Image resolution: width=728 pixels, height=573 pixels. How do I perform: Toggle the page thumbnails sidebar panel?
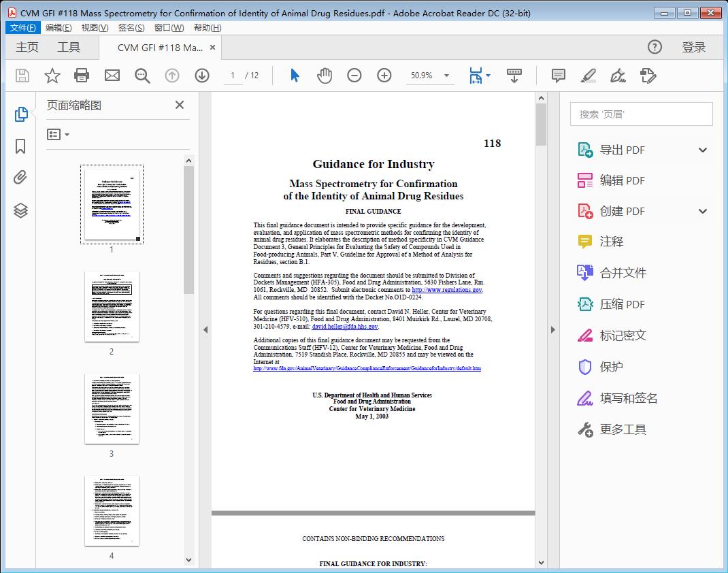[x=20, y=114]
